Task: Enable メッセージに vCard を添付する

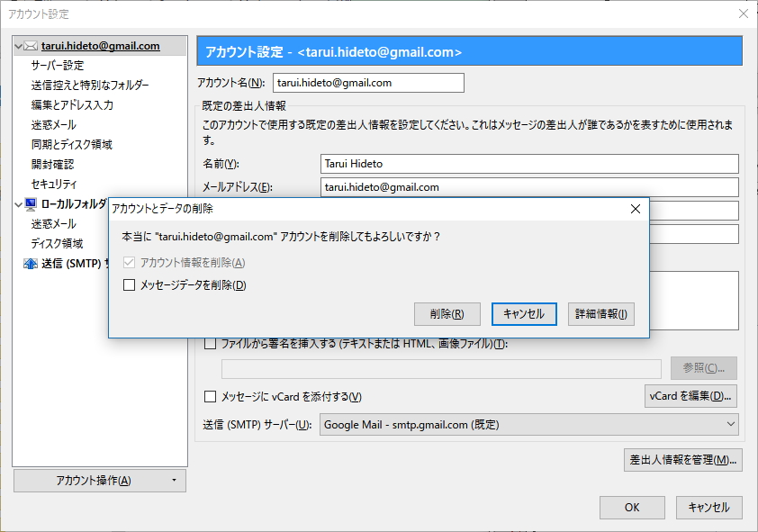Action: tap(209, 396)
